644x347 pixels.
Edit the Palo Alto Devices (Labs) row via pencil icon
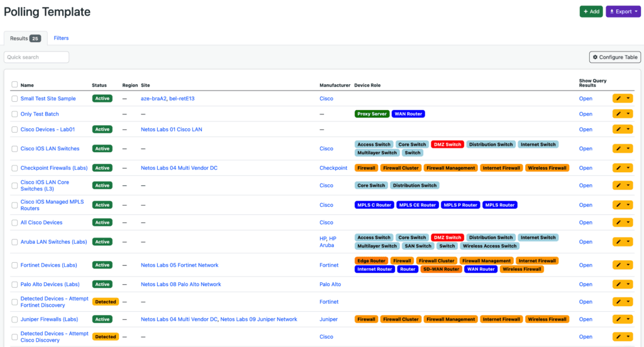[619, 285]
